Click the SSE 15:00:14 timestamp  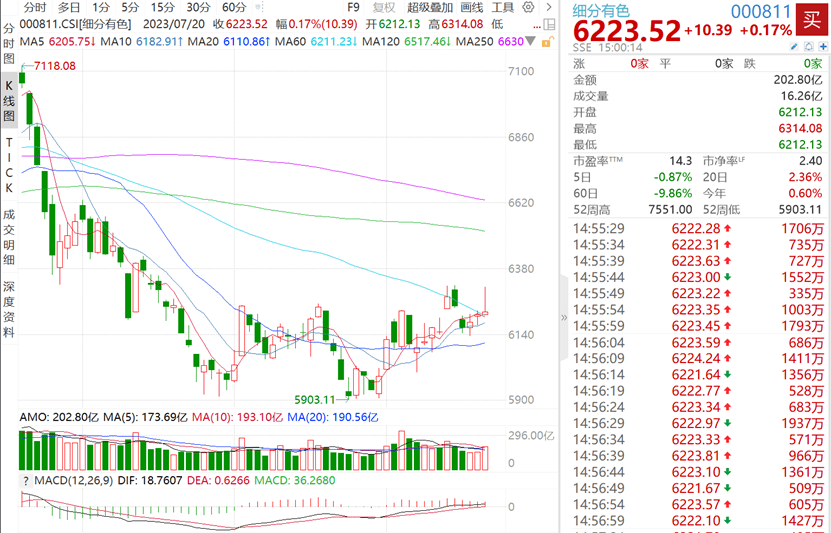(607, 47)
